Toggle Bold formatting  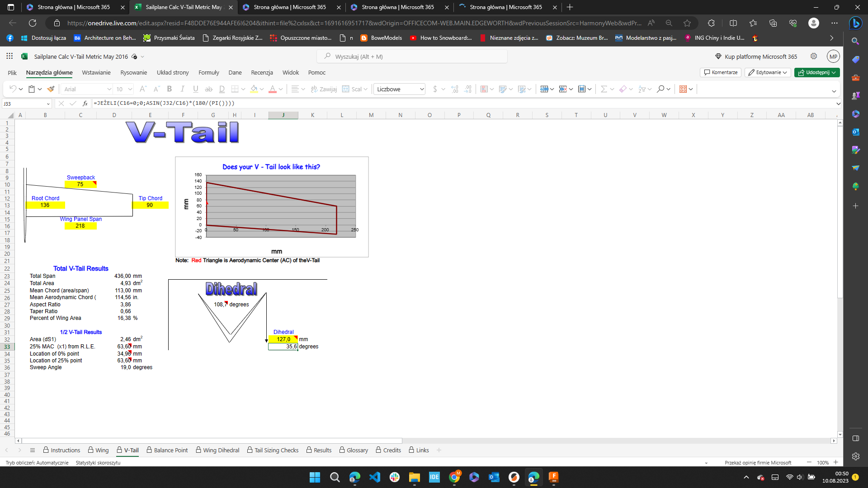pyautogui.click(x=170, y=89)
